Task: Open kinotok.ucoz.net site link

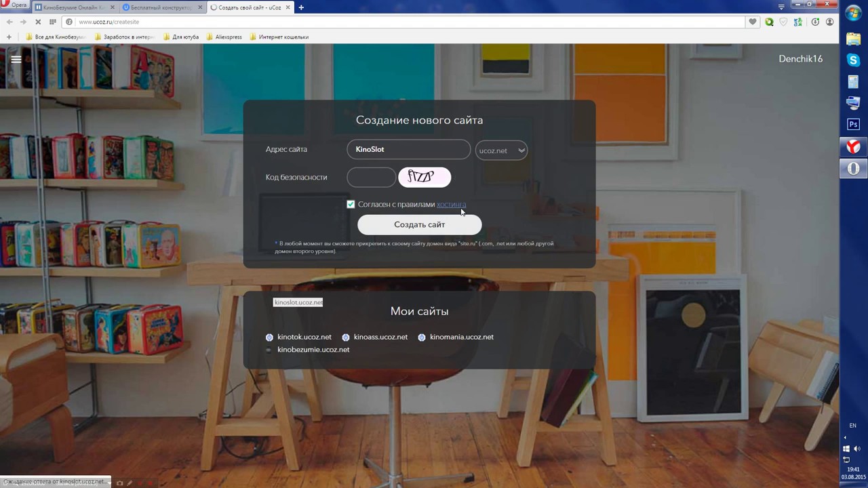Action: [304, 337]
